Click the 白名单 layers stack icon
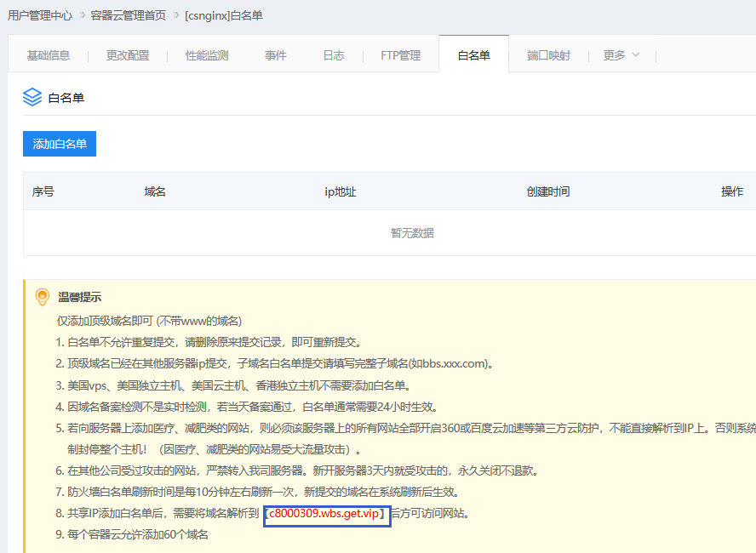The width and height of the screenshot is (756, 553). point(32,98)
